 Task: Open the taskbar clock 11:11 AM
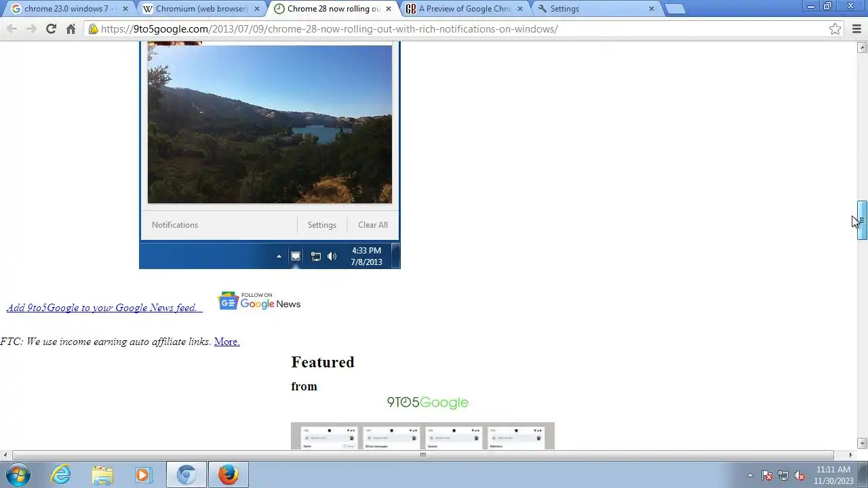pyautogui.click(x=834, y=475)
